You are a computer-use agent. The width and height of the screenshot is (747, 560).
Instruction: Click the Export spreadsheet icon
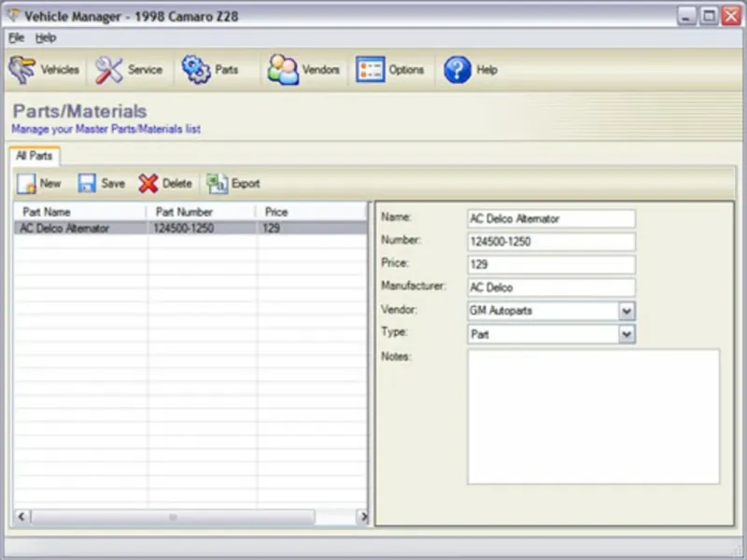pos(218,183)
